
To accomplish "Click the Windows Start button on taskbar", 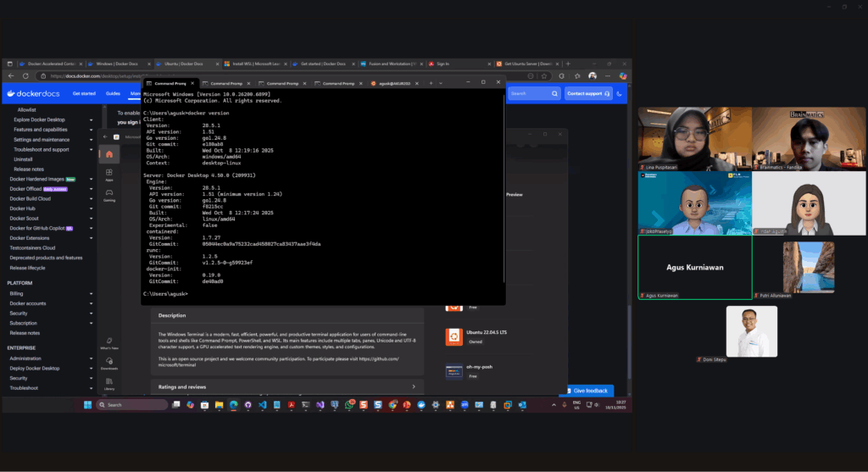I will pyautogui.click(x=88, y=405).
